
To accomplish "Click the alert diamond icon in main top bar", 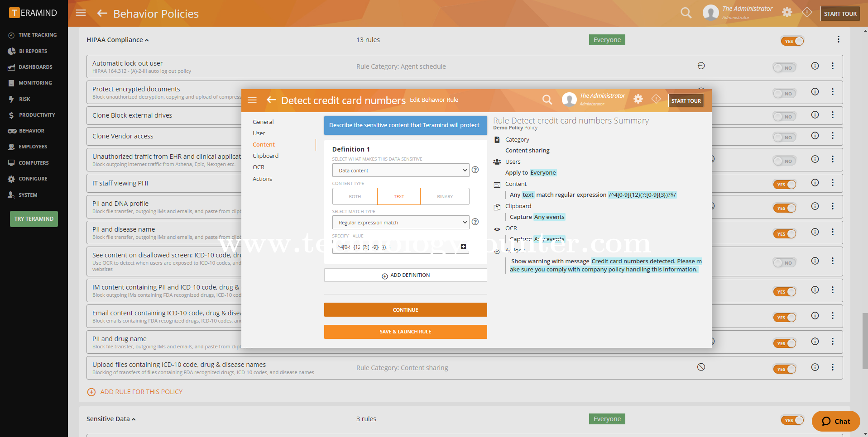I will click(x=807, y=12).
